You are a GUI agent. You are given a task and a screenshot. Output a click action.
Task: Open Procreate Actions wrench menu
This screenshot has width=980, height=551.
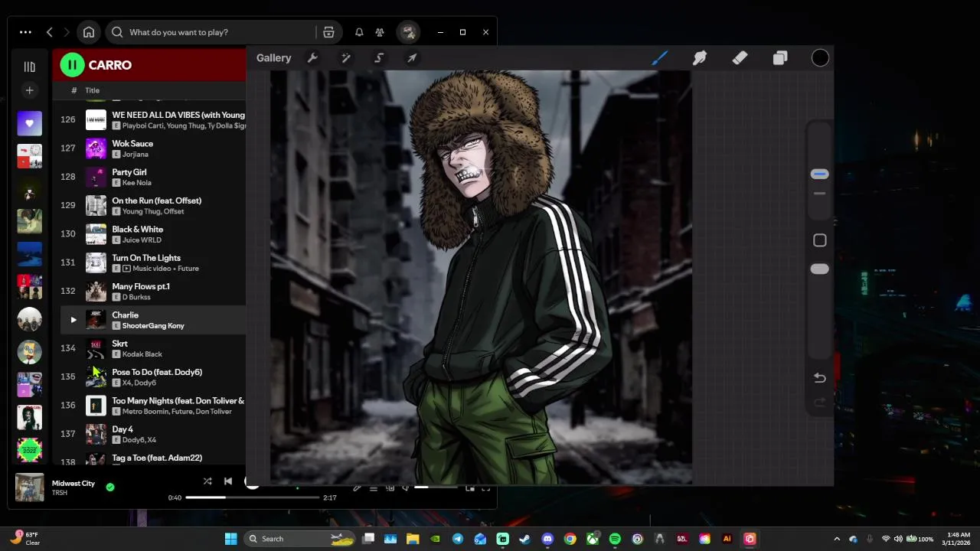tap(312, 58)
